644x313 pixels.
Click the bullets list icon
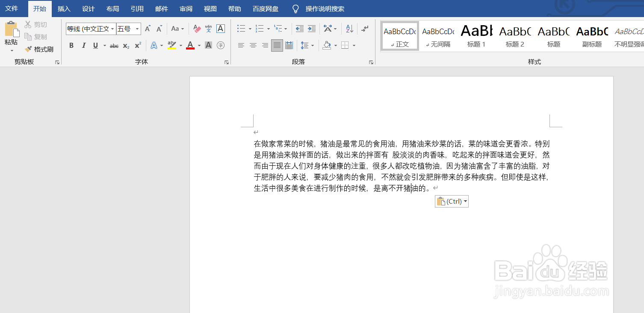(241, 29)
